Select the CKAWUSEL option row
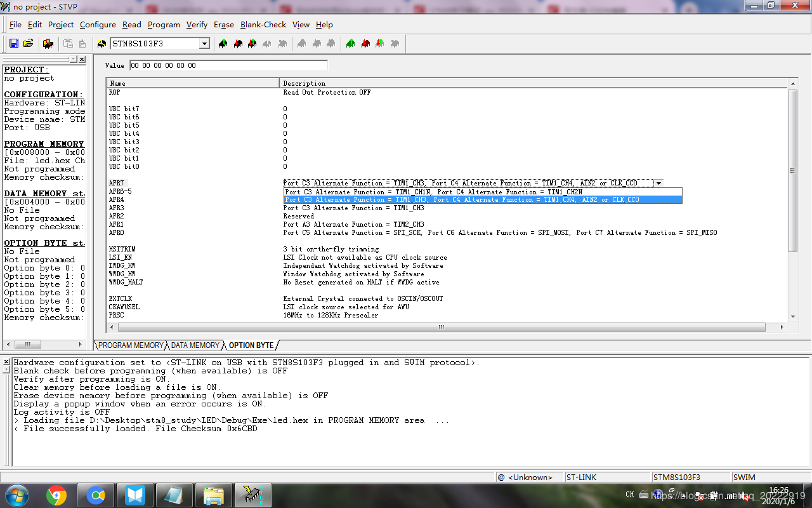Image resolution: width=812 pixels, height=508 pixels. coord(447,307)
